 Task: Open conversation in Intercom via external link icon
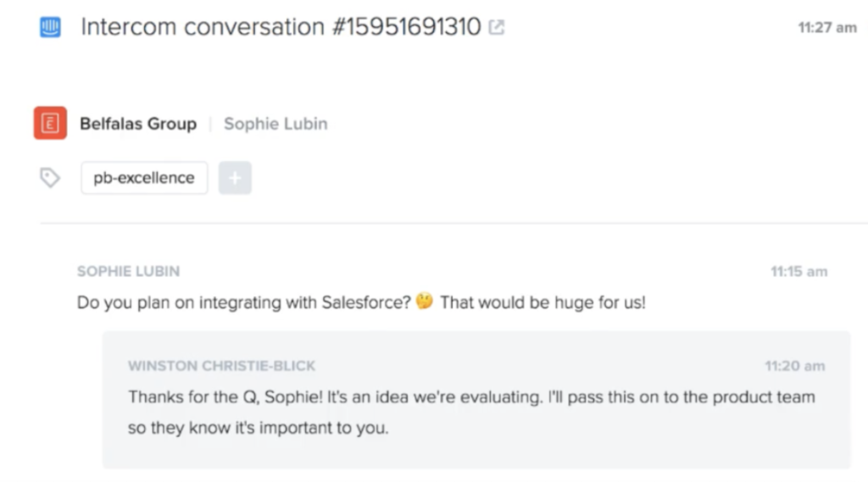coord(497,27)
